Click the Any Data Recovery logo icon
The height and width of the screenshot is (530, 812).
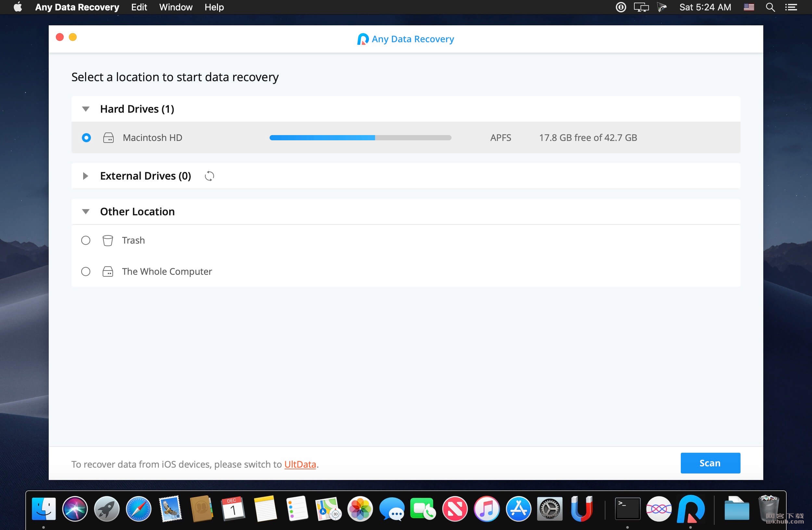click(363, 39)
